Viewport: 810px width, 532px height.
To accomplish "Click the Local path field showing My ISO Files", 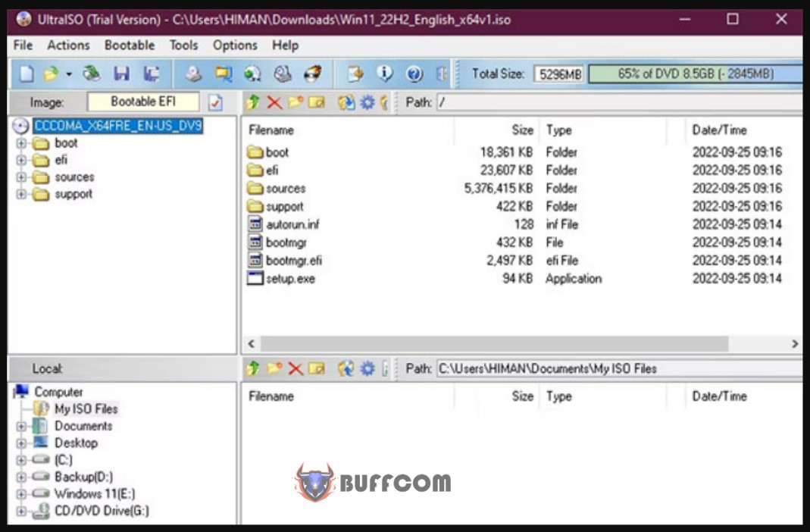I will pos(619,369).
